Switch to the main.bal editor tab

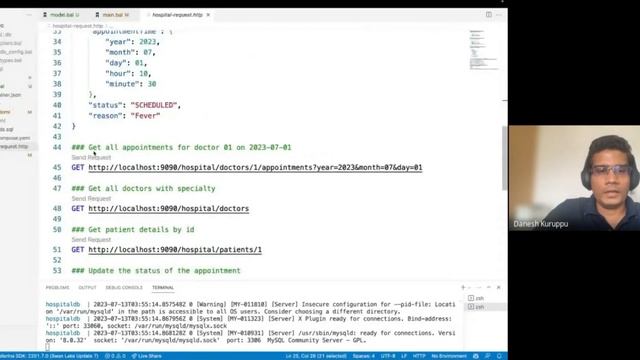coord(112,15)
